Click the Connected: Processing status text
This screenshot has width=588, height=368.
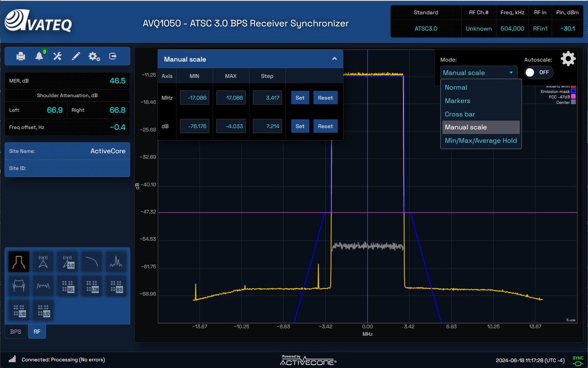(x=63, y=360)
